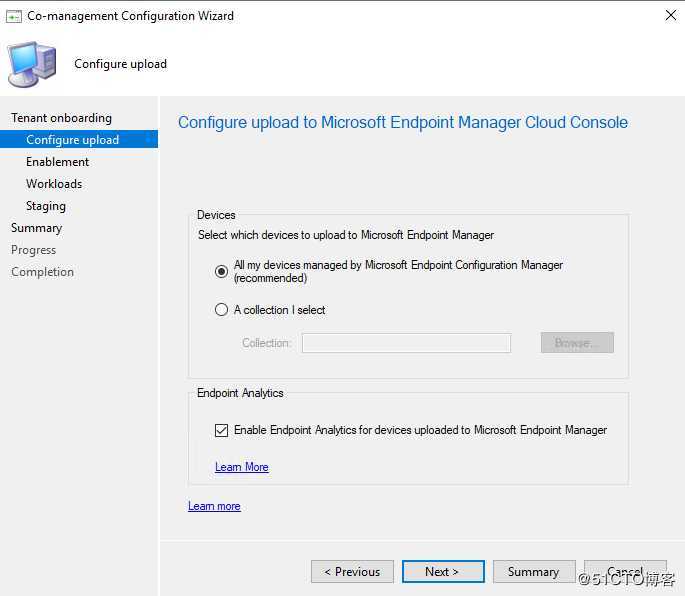Proceed with the Next button
The height and width of the screenshot is (596, 685).
(x=443, y=572)
